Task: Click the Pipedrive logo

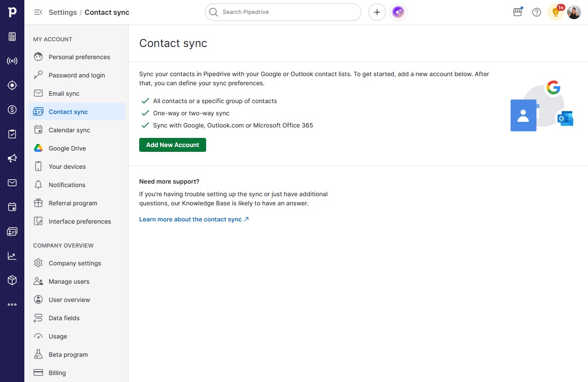Action: pyautogui.click(x=12, y=12)
